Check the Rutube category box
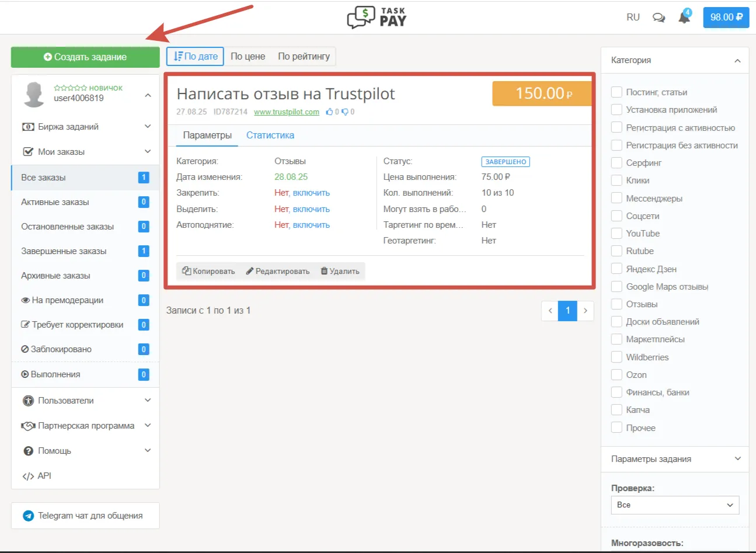Viewport: 756px width, 553px height. point(616,251)
